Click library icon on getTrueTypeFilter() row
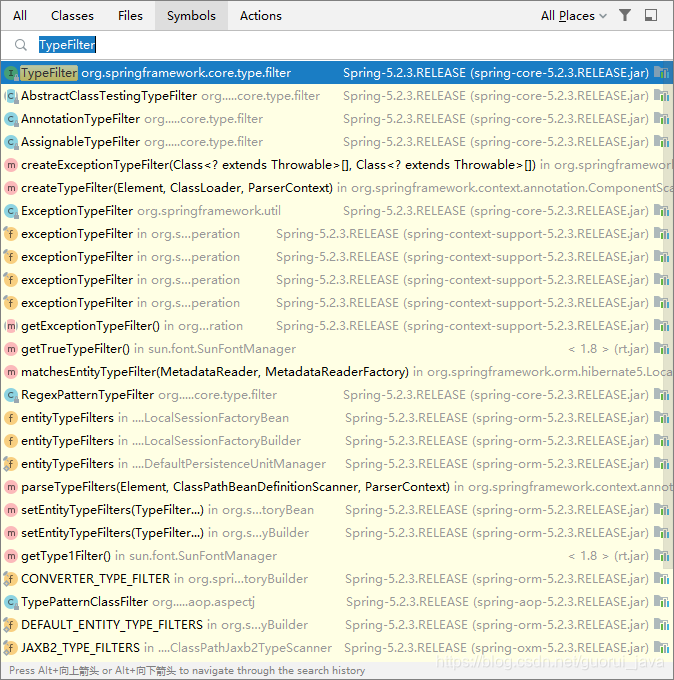Viewport: 674px width, 680px height. (661, 348)
